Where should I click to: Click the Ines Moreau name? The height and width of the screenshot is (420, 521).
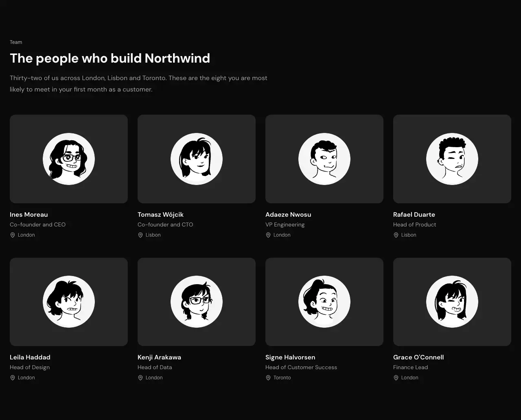tap(29, 215)
